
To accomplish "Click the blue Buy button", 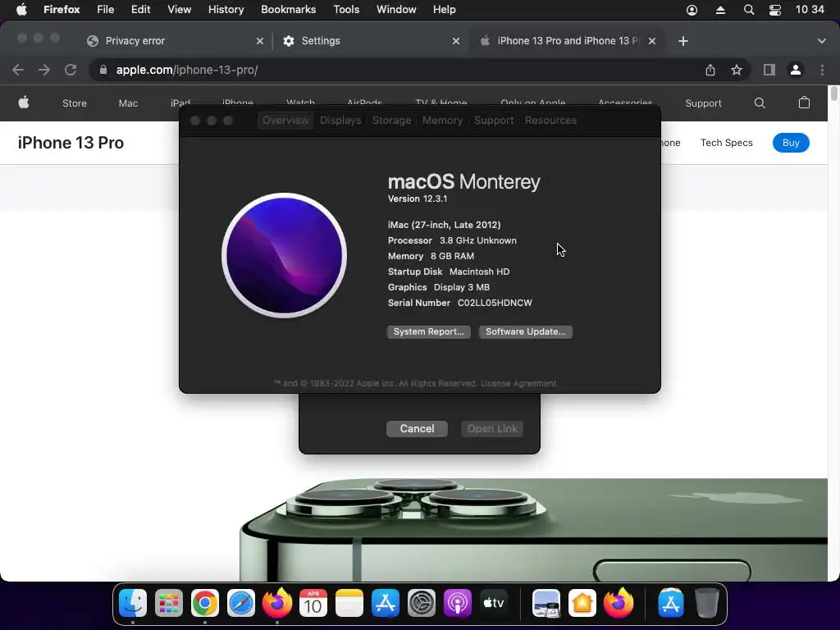I will click(791, 143).
